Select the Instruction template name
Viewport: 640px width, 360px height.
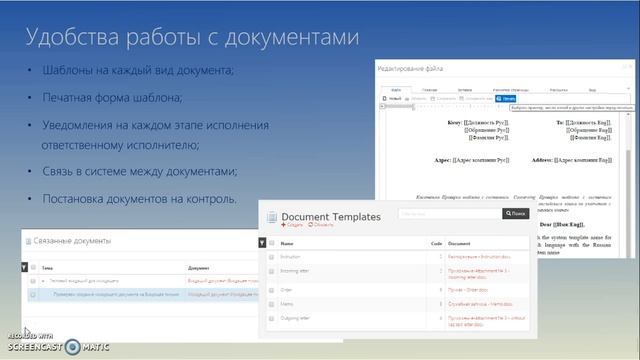(290, 257)
